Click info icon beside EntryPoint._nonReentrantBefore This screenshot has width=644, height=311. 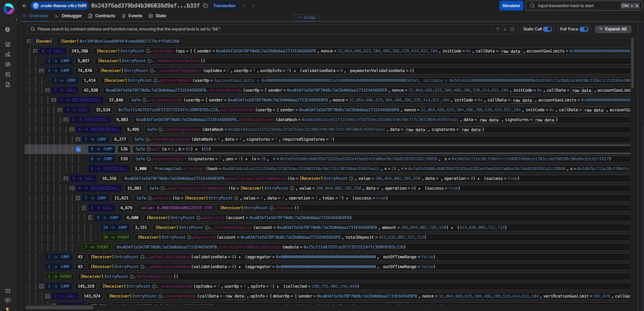[x=149, y=61]
